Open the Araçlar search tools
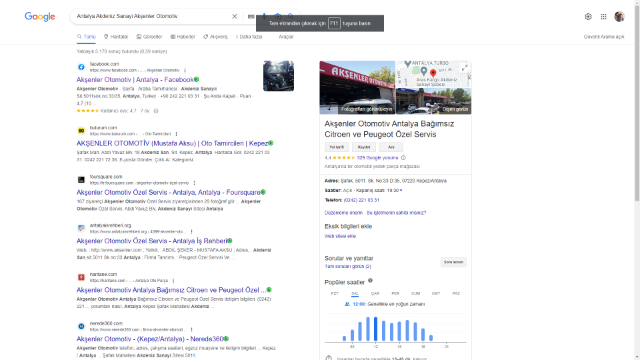The height and width of the screenshot is (360, 640). [x=286, y=37]
